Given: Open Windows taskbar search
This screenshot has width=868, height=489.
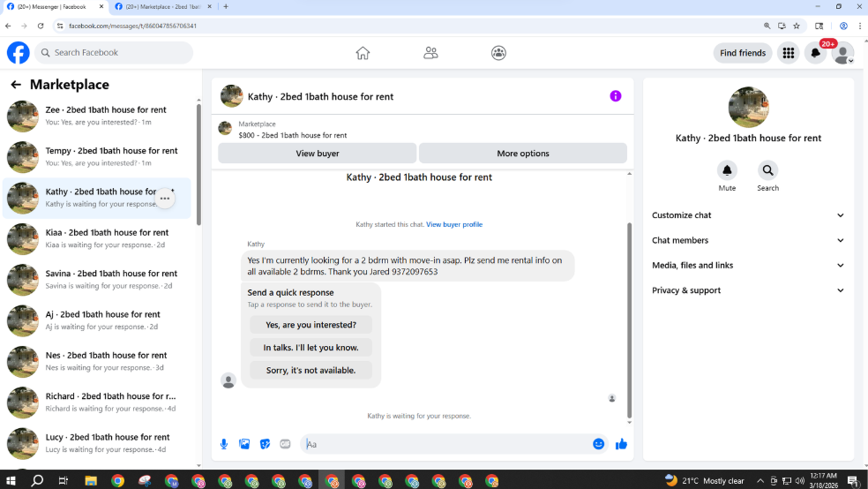Looking at the screenshot, I should (37, 480).
